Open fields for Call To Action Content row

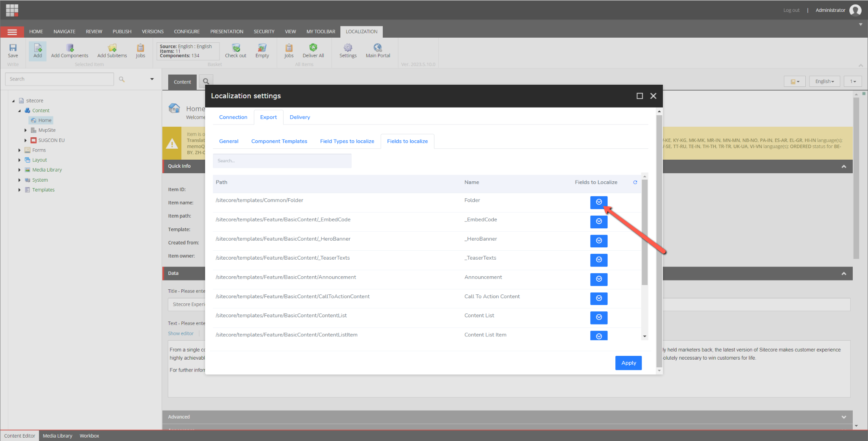(598, 299)
